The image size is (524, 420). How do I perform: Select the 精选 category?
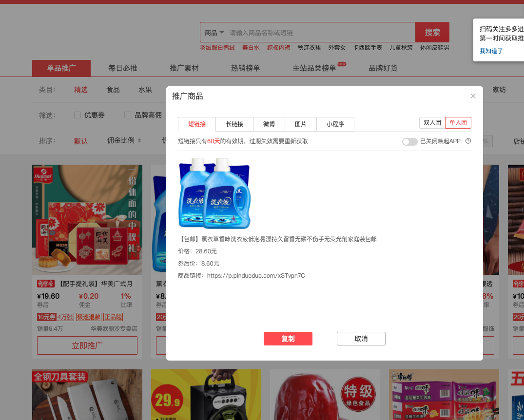pos(81,90)
